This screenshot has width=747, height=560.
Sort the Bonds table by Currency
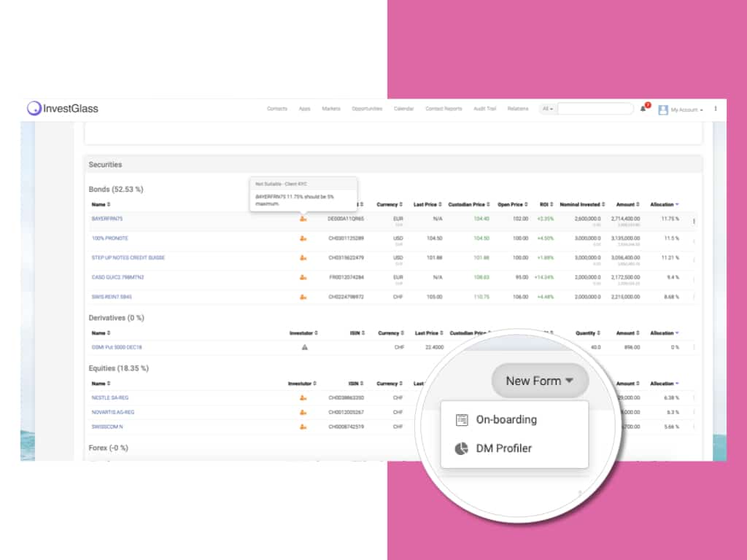click(x=390, y=205)
